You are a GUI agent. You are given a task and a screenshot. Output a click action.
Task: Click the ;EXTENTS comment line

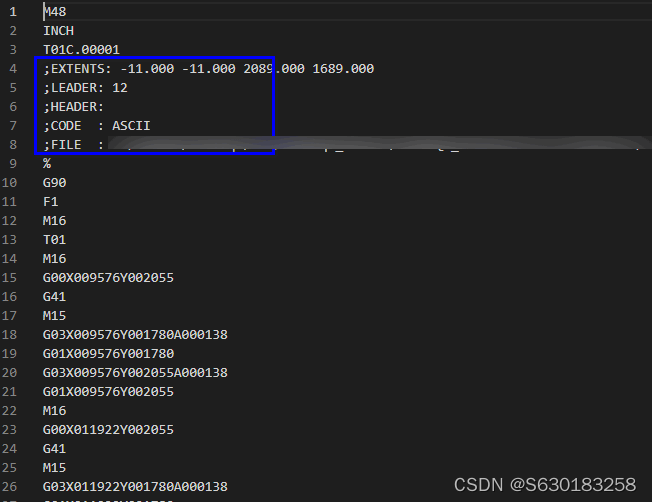point(209,69)
